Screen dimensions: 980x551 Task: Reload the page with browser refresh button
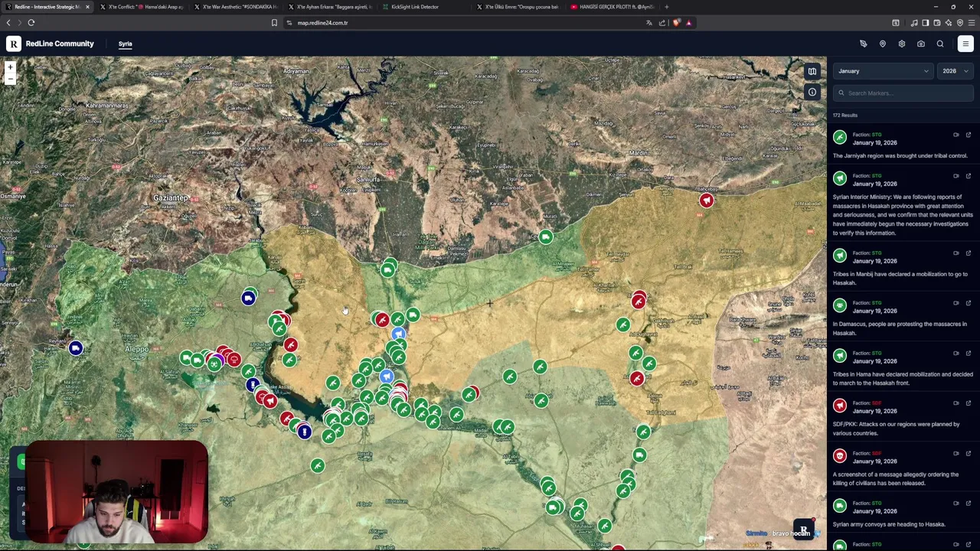31,23
